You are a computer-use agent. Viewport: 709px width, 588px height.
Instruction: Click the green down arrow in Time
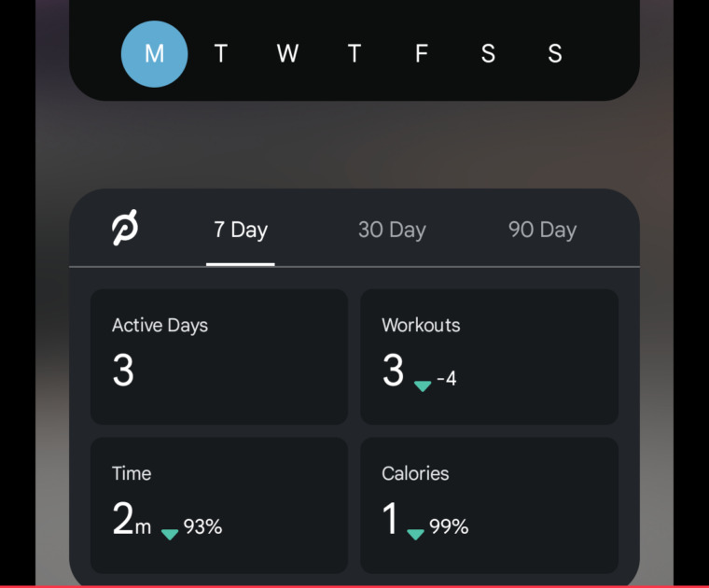[170, 534]
